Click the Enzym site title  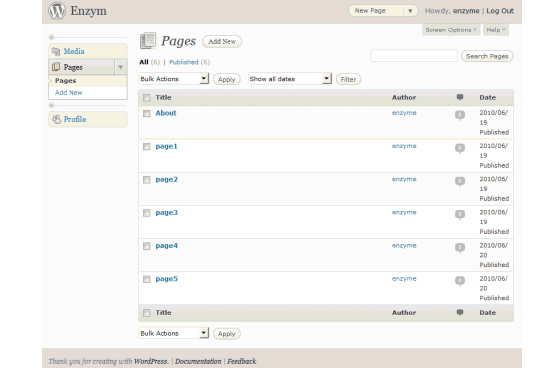pyautogui.click(x=88, y=11)
